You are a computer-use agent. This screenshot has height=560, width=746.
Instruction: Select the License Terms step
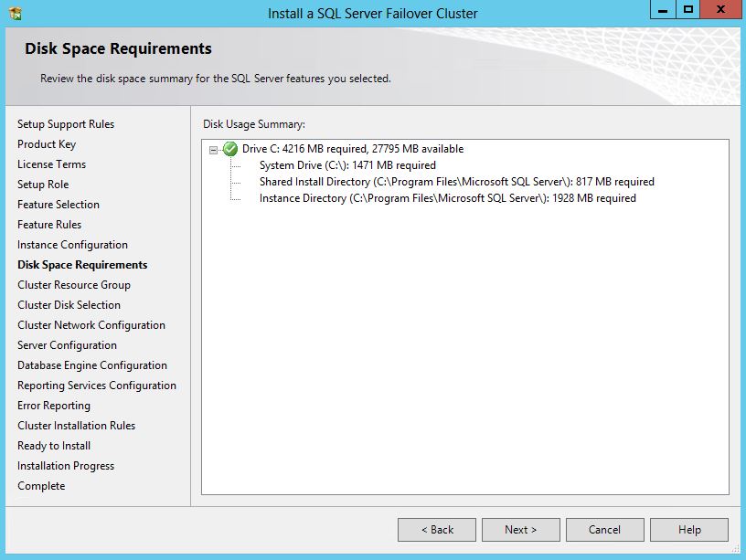pos(51,164)
